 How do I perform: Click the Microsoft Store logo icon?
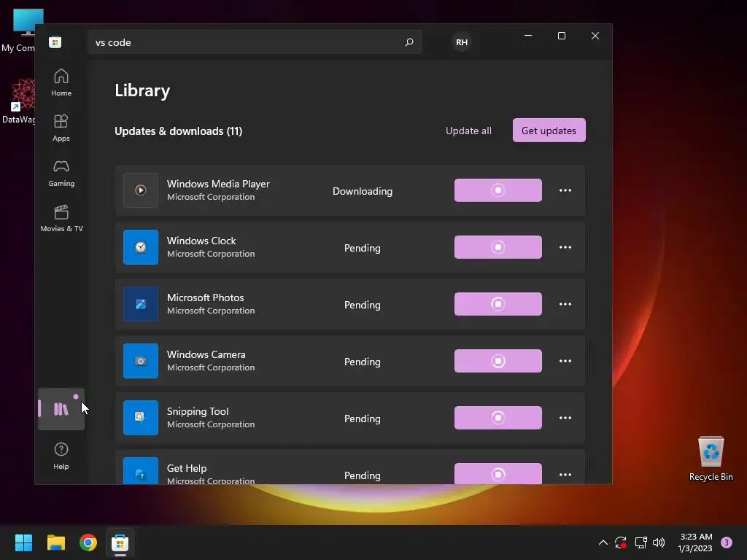point(55,42)
